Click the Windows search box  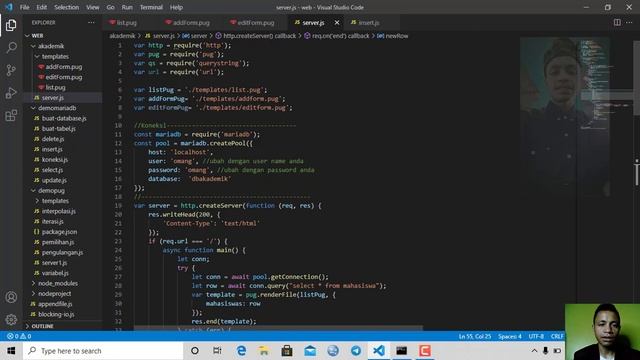point(103,351)
